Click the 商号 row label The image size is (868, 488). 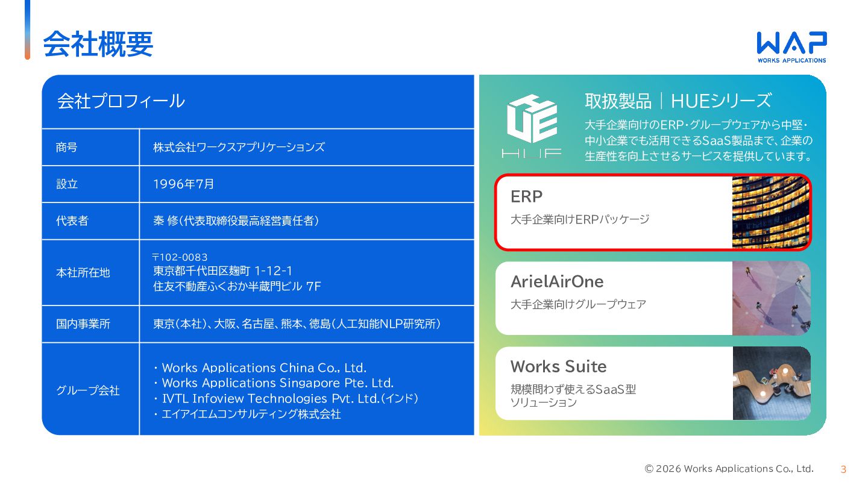(x=67, y=147)
